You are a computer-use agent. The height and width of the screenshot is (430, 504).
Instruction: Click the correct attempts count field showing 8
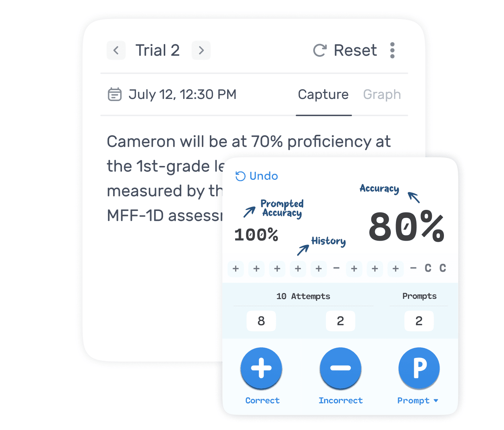point(261,321)
